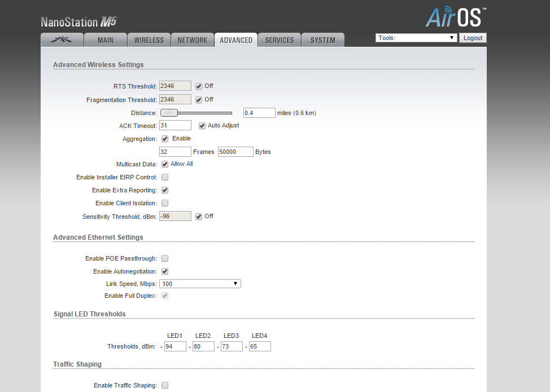The width and height of the screenshot is (550, 392).
Task: Click the RTS Threshold value field
Action: click(175, 86)
